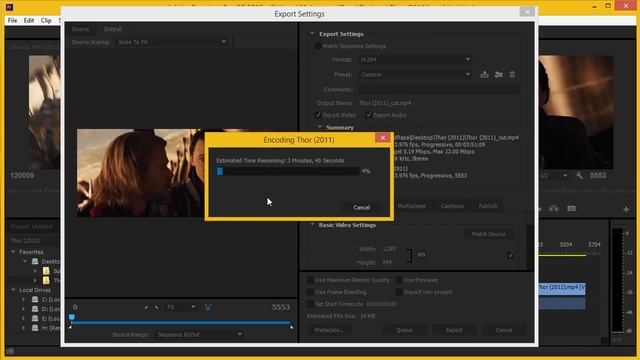
Task: Collapse the Summary section
Action: [320, 127]
